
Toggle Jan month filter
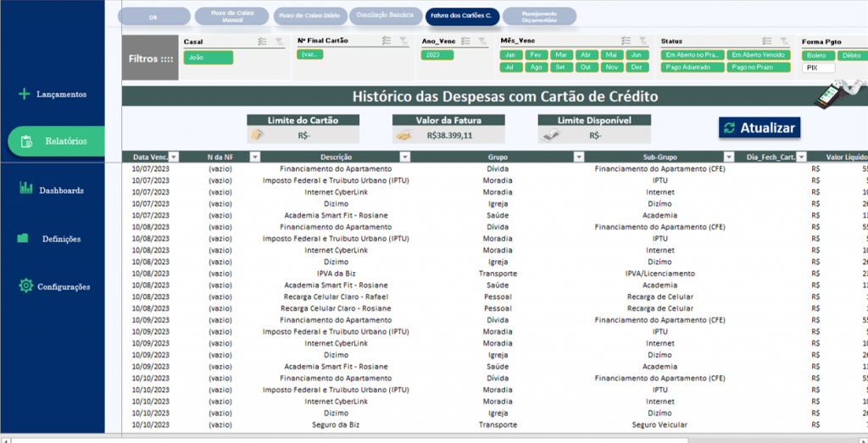pyautogui.click(x=511, y=55)
